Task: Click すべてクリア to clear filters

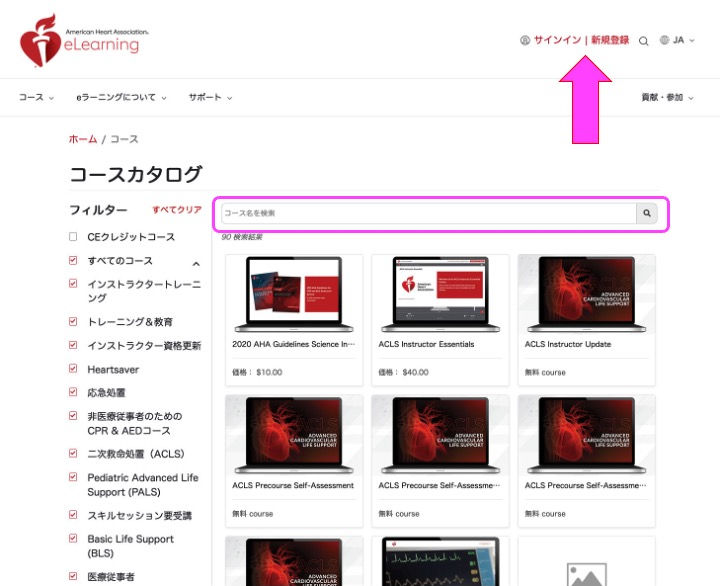Action: tap(177, 210)
